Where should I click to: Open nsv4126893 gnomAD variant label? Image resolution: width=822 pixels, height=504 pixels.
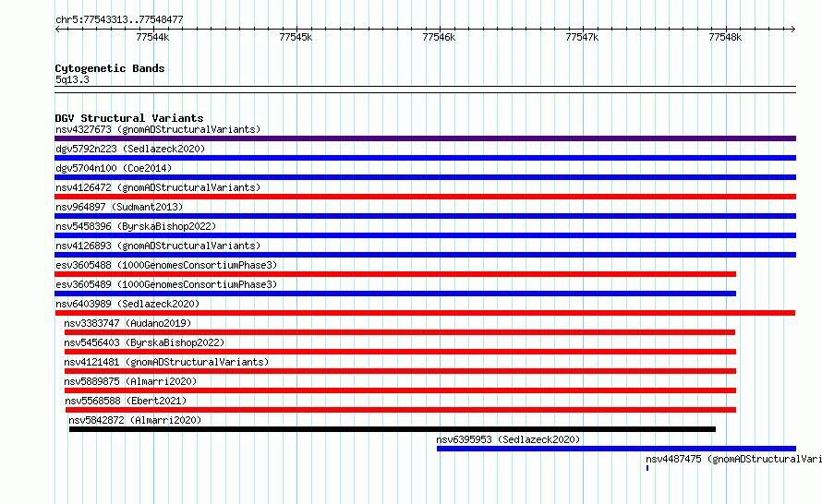pyautogui.click(x=158, y=246)
